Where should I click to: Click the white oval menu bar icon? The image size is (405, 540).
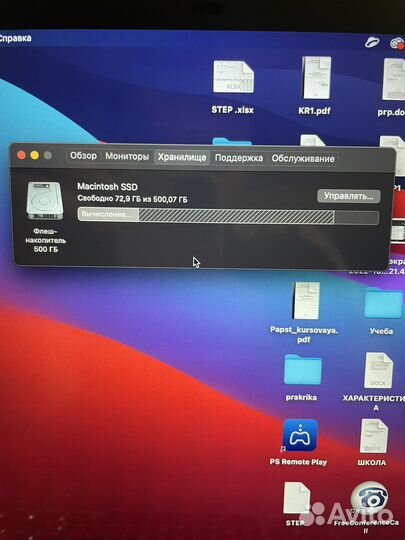(x=372, y=42)
